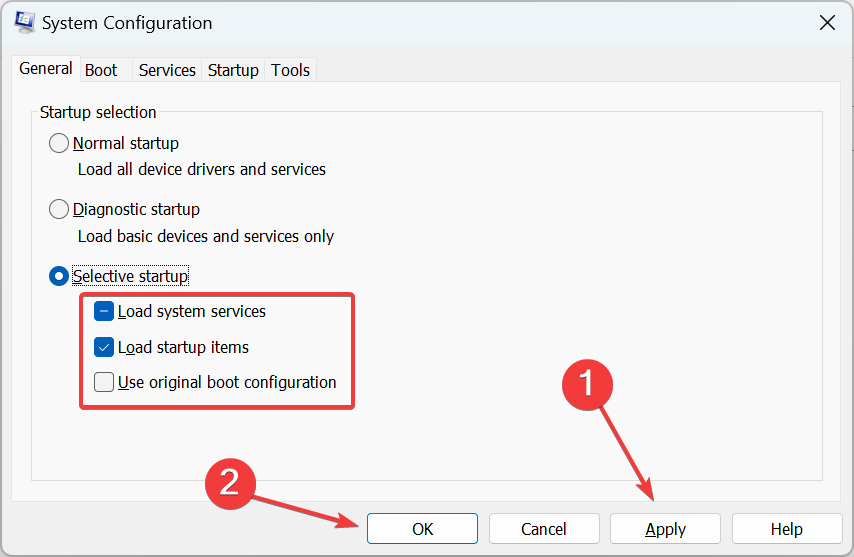Go to the Tools tab

coord(290,70)
